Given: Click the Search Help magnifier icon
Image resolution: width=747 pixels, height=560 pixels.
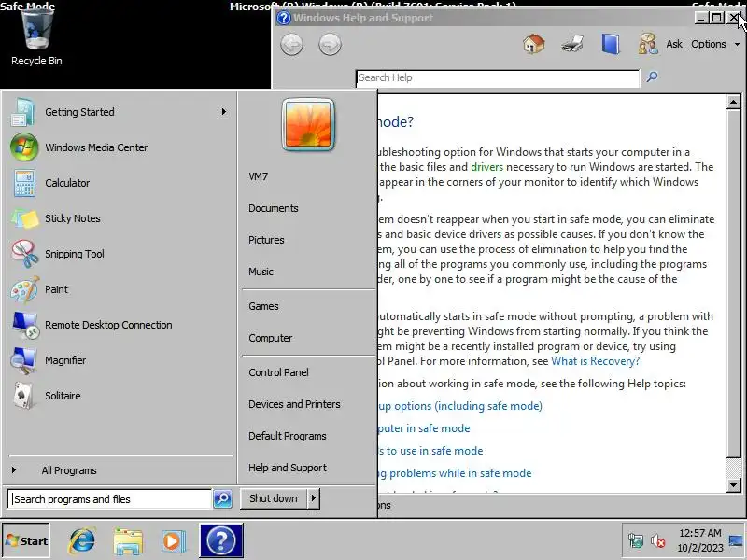Looking at the screenshot, I should pyautogui.click(x=652, y=77).
